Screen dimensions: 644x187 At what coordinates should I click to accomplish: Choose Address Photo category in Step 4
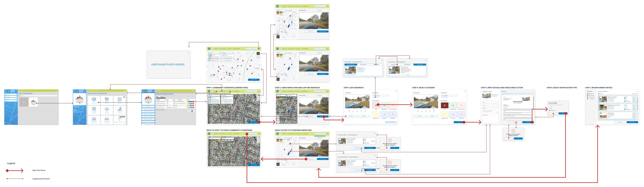point(453,114)
